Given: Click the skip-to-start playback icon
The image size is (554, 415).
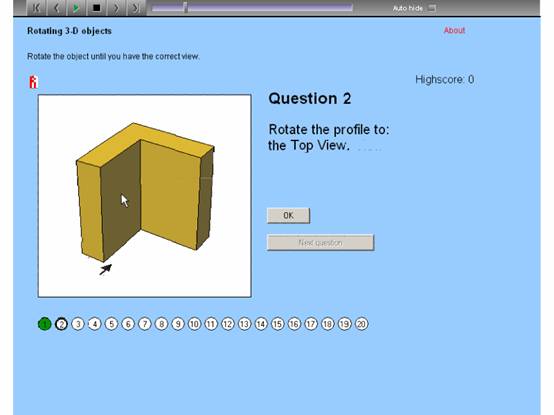Looking at the screenshot, I should tap(36, 8).
